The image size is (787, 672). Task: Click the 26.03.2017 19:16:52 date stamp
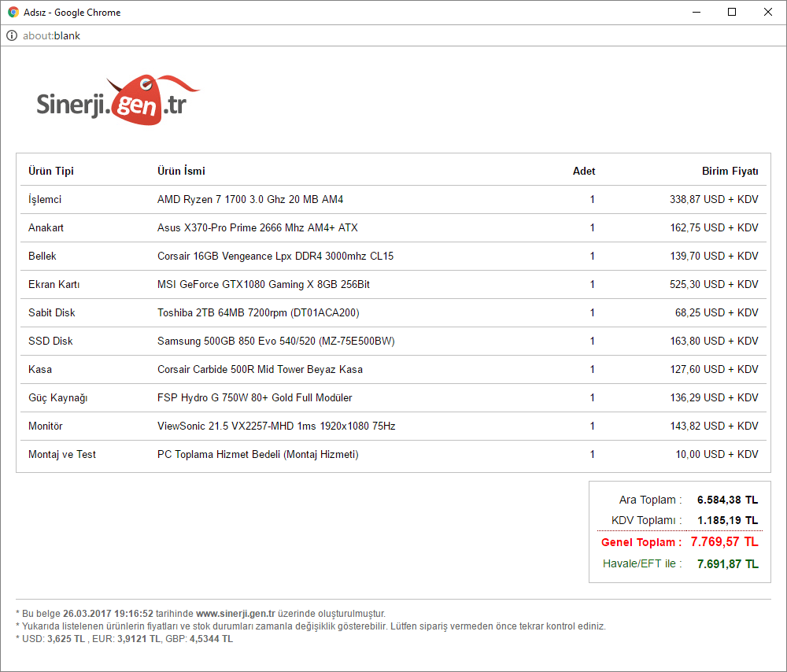coord(108,614)
